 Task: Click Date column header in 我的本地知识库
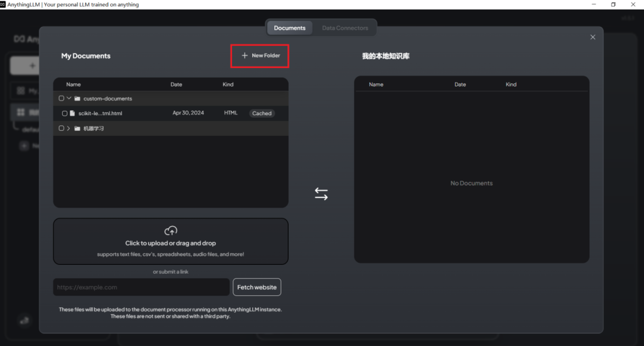(460, 84)
